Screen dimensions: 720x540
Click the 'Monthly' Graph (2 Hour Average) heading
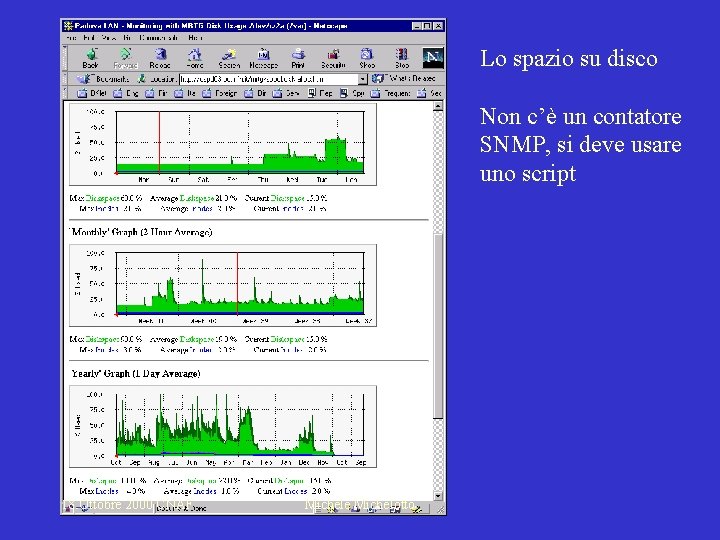(x=141, y=232)
